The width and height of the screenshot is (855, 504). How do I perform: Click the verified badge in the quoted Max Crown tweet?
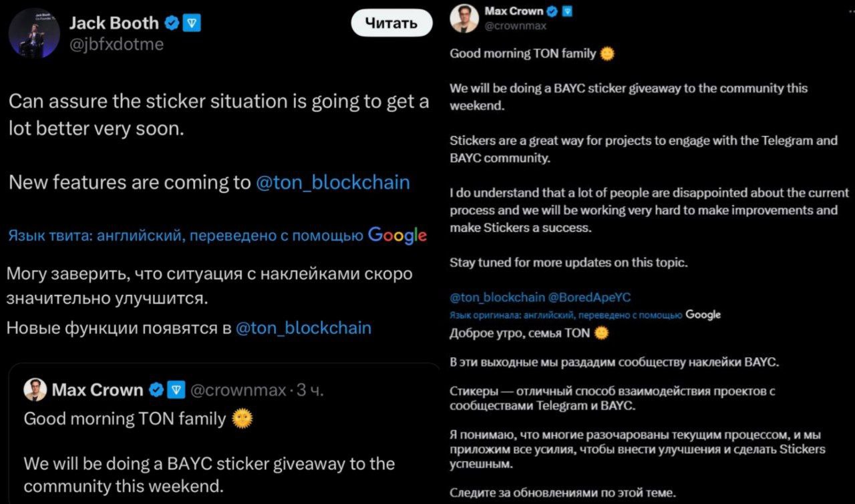point(155,390)
